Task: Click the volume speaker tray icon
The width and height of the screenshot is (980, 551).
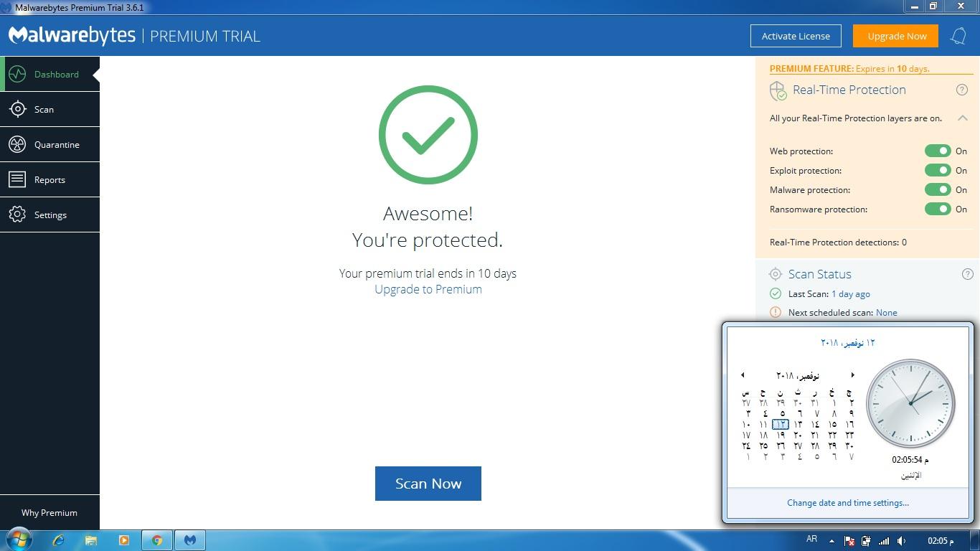Action: 901,541
